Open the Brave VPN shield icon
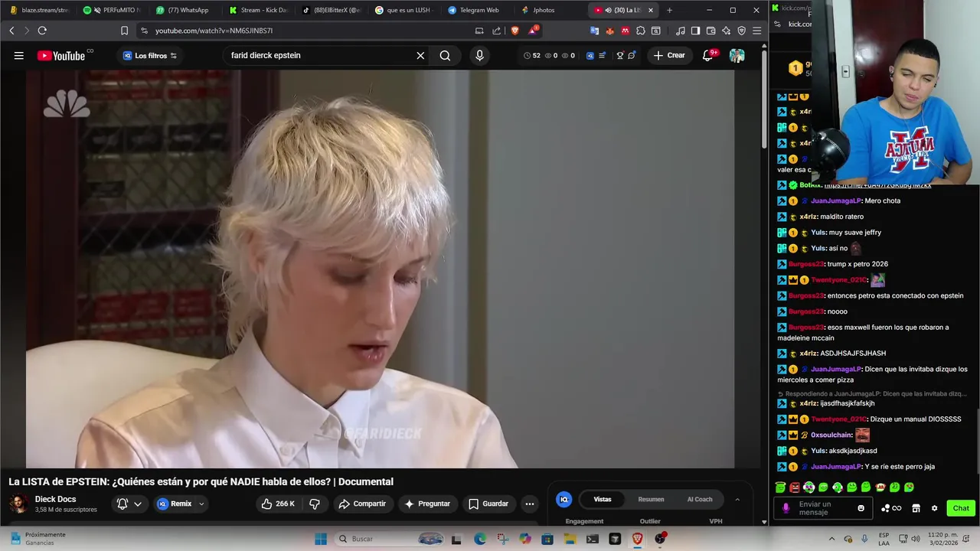The image size is (980, 551). 741,31
